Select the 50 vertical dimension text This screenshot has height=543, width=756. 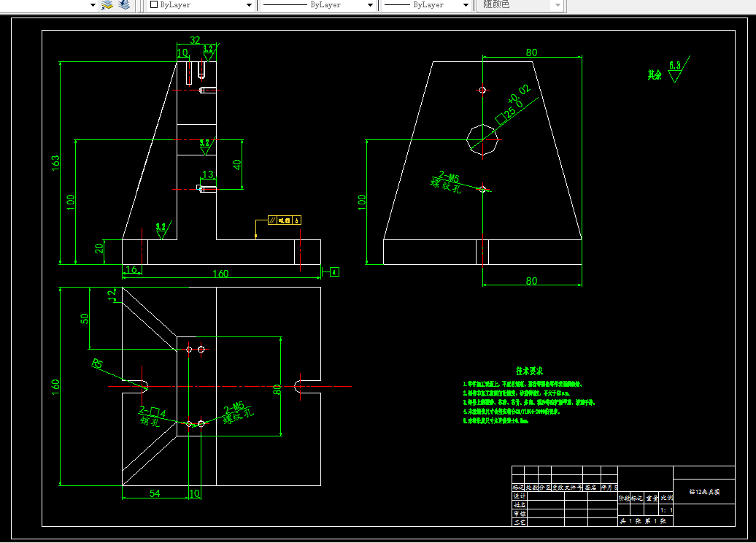click(x=85, y=319)
